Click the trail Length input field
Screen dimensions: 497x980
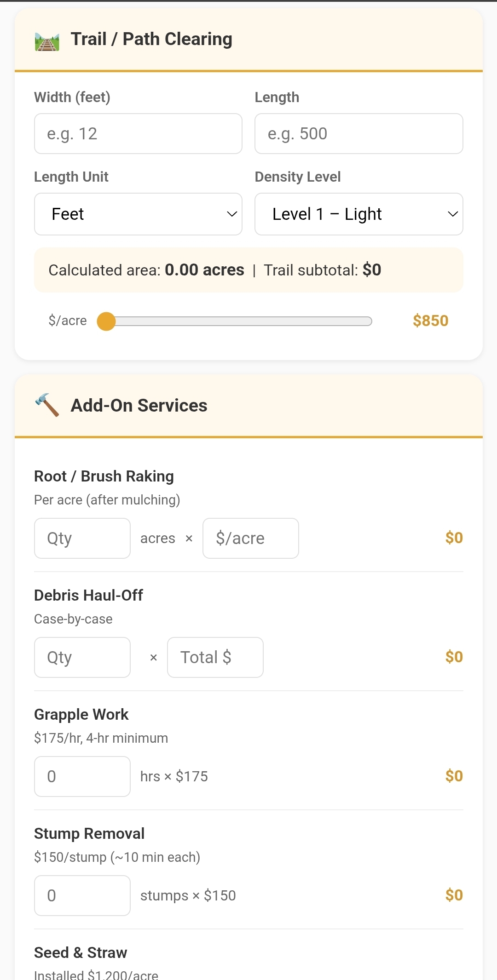358,134
